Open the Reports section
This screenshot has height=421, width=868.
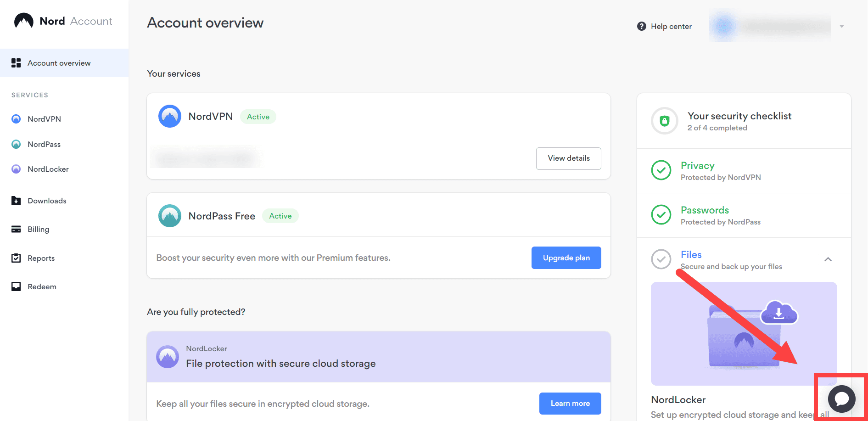(x=41, y=258)
